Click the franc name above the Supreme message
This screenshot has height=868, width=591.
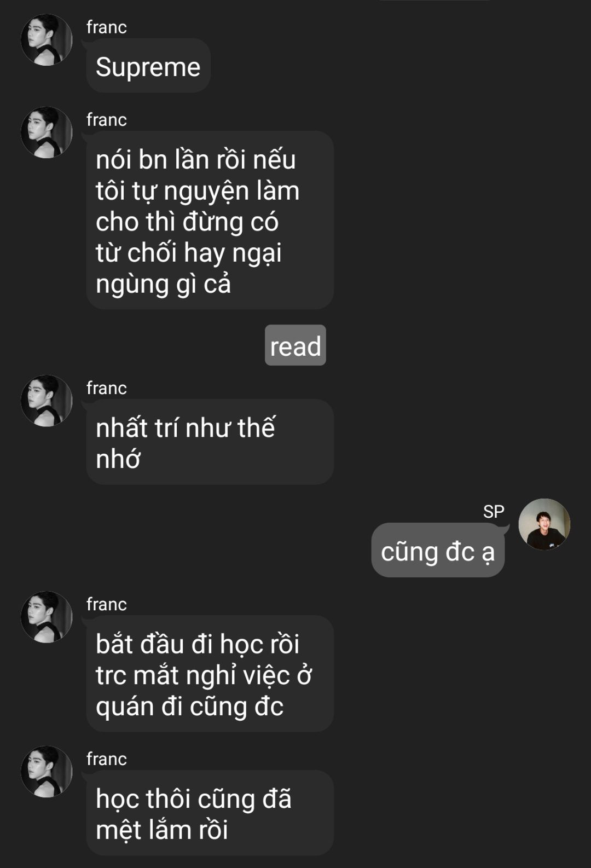[107, 27]
